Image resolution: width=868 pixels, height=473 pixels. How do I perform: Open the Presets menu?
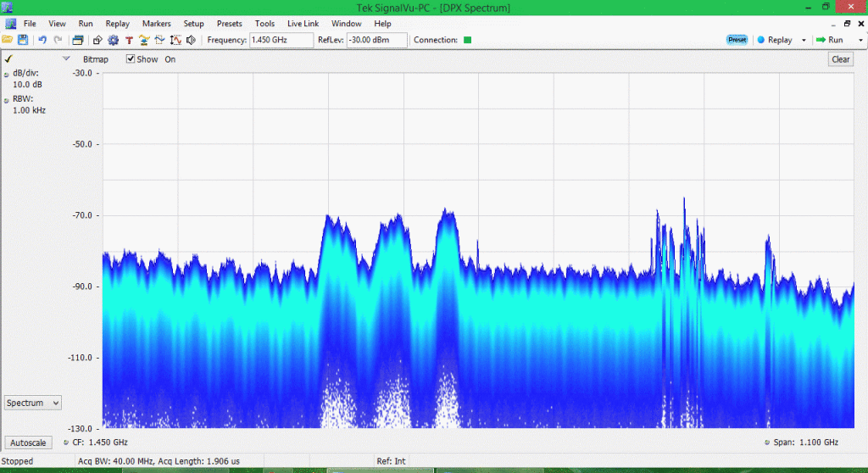[x=229, y=24]
